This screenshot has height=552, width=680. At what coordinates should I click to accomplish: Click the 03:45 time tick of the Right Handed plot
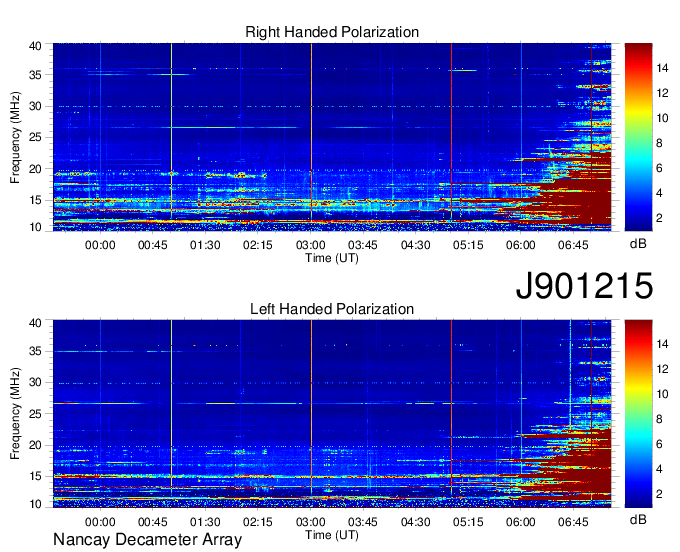363,245
